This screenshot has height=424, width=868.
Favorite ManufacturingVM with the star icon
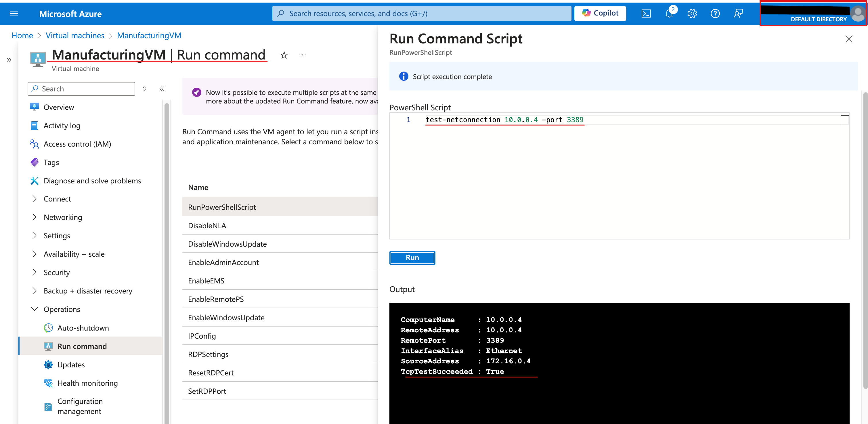pos(284,55)
